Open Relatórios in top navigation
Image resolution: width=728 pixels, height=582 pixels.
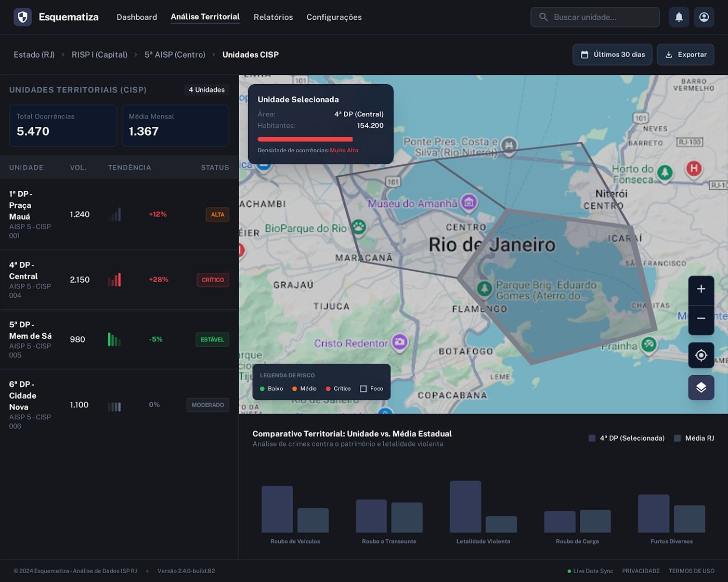273,17
